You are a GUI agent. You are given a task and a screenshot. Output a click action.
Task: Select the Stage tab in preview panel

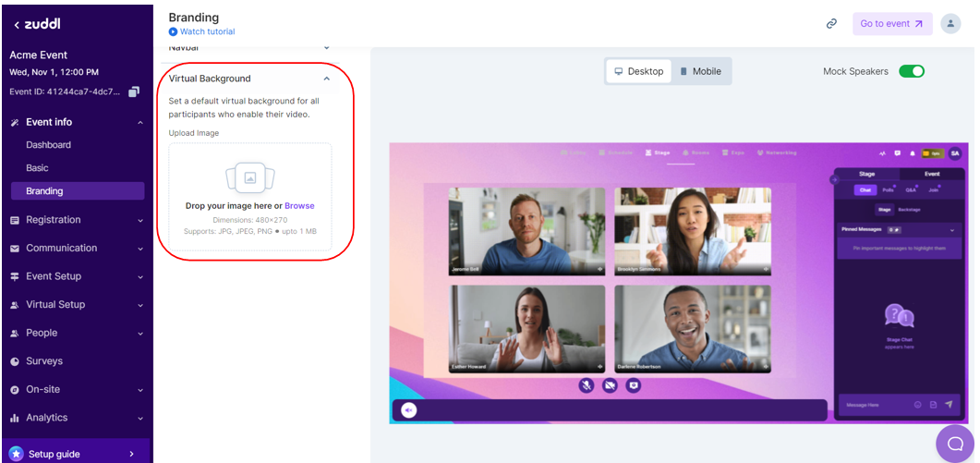click(867, 174)
